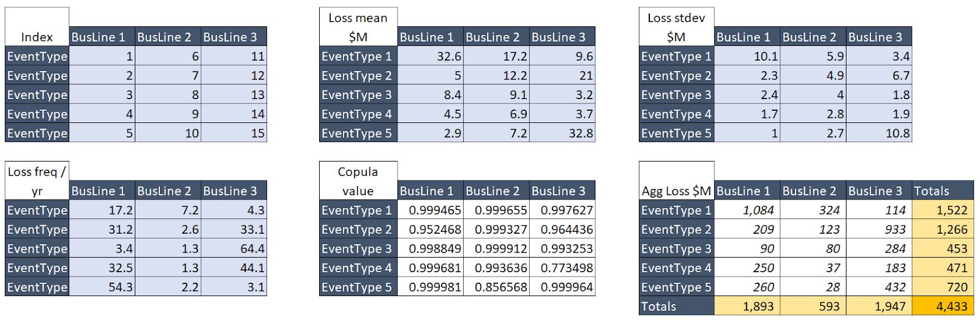
Task: Select the Totals column header in Agg Loss
Action: pos(943,191)
